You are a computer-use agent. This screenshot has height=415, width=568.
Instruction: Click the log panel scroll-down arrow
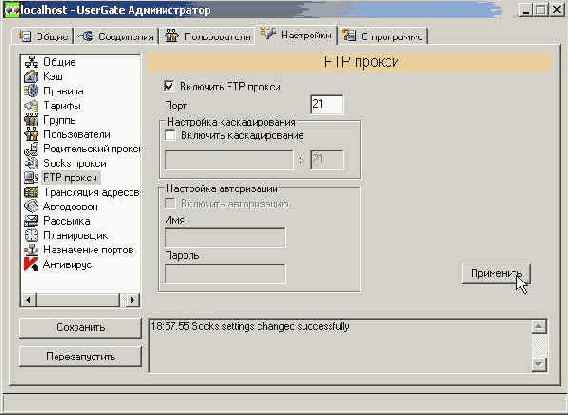coord(539,364)
